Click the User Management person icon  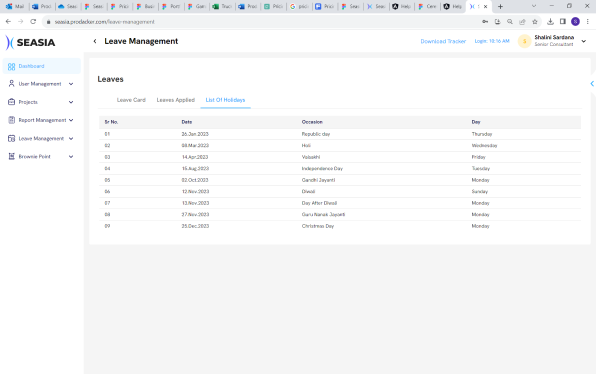pyautogui.click(x=11, y=84)
